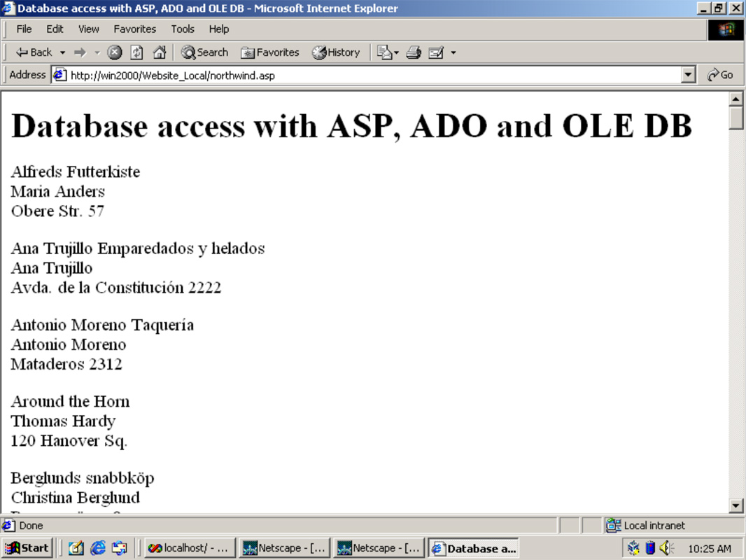Click the Print icon
The image size is (746, 560).
pos(414,52)
